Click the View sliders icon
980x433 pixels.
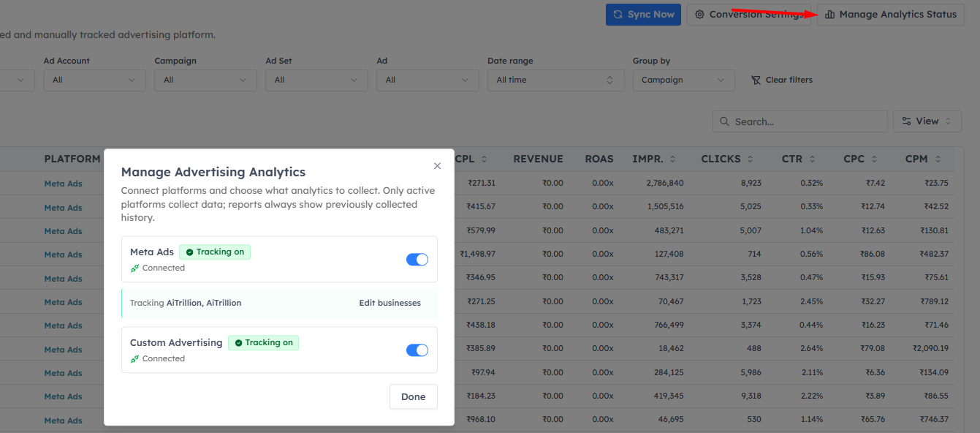pos(907,121)
